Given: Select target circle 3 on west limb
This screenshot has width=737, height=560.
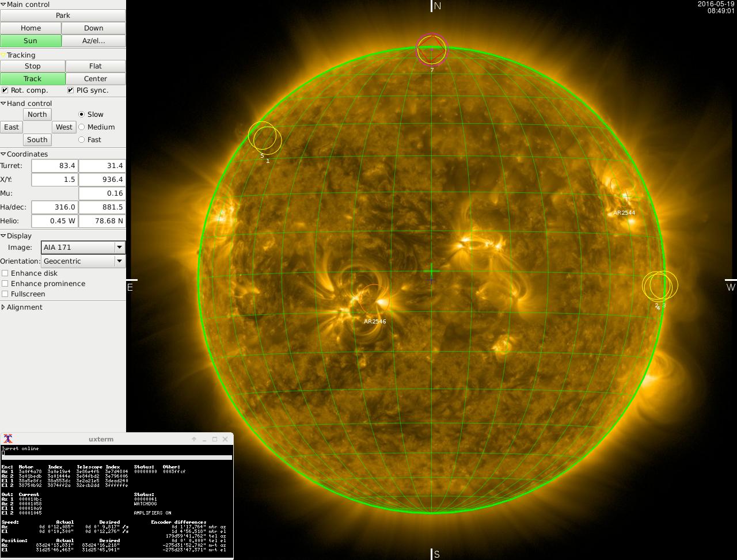Looking at the screenshot, I should (668, 284).
